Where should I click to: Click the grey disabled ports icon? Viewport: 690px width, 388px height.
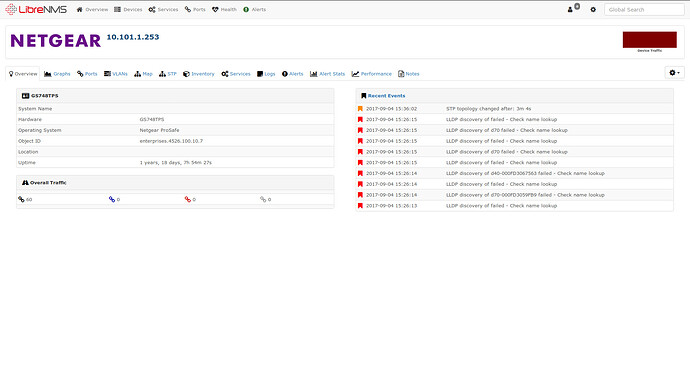click(x=263, y=199)
